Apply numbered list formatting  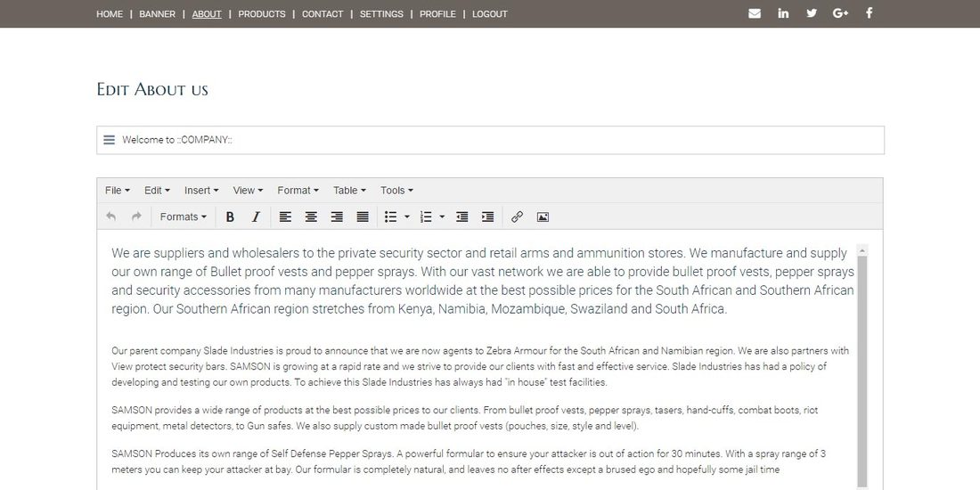[426, 216]
